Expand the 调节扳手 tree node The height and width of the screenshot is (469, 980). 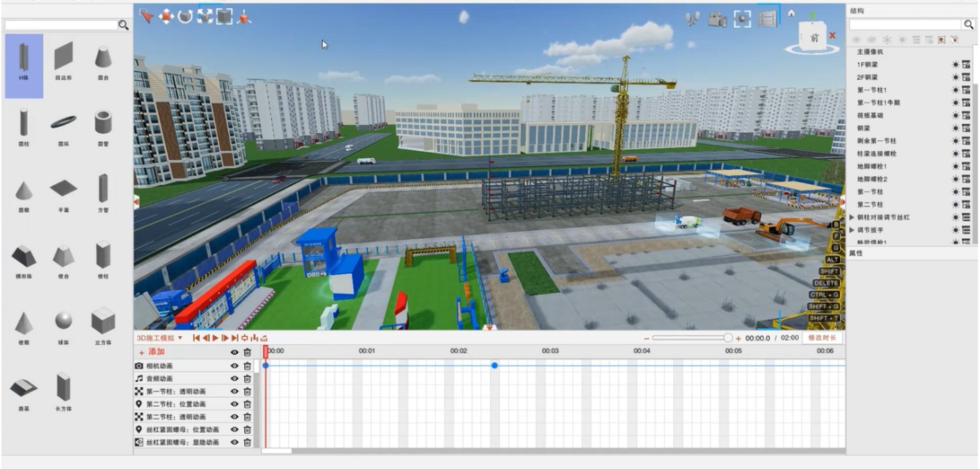pyautogui.click(x=852, y=230)
